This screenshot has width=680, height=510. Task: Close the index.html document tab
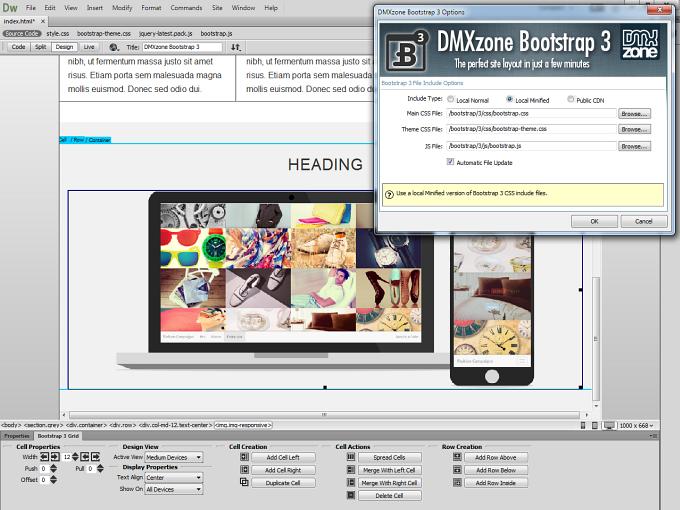click(43, 21)
